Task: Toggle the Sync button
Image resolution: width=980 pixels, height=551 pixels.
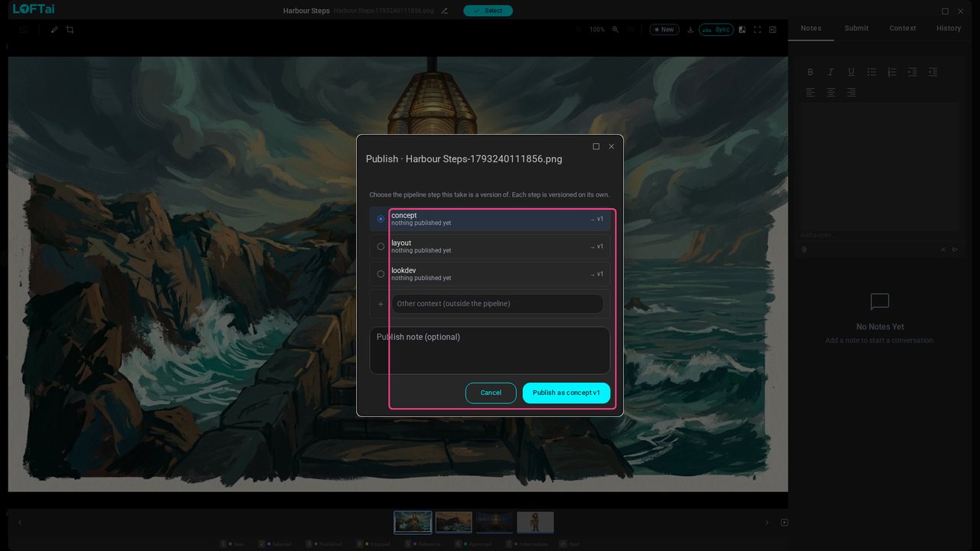Action: (x=716, y=30)
